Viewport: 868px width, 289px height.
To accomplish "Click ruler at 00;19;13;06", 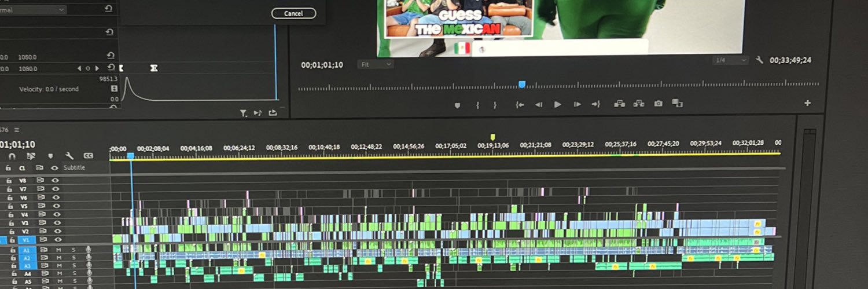I will click(x=492, y=146).
